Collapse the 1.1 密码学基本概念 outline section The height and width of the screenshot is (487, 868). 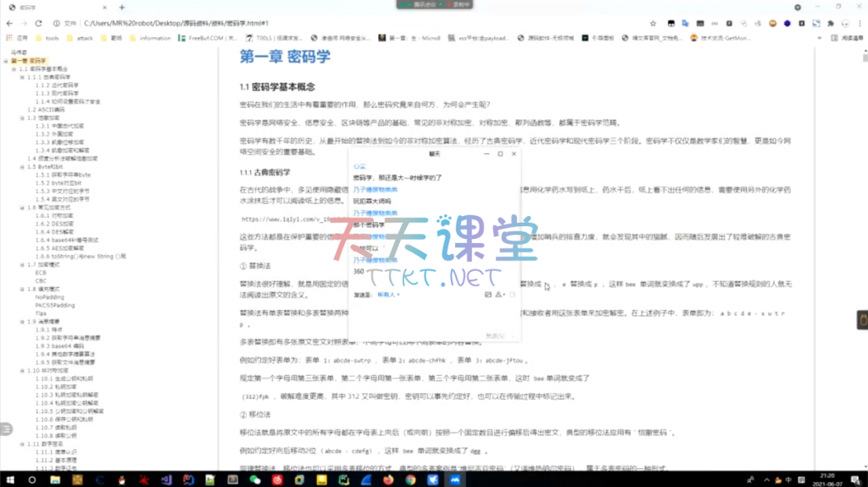point(14,69)
